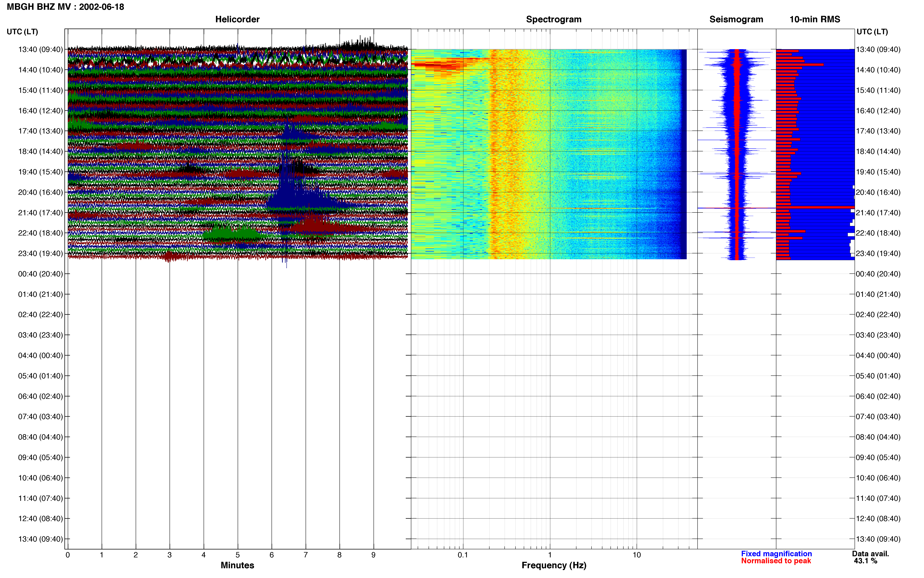This screenshot has width=924, height=578.
Task: Click the left '06:40 (02:40)' time label
Action: (x=41, y=396)
